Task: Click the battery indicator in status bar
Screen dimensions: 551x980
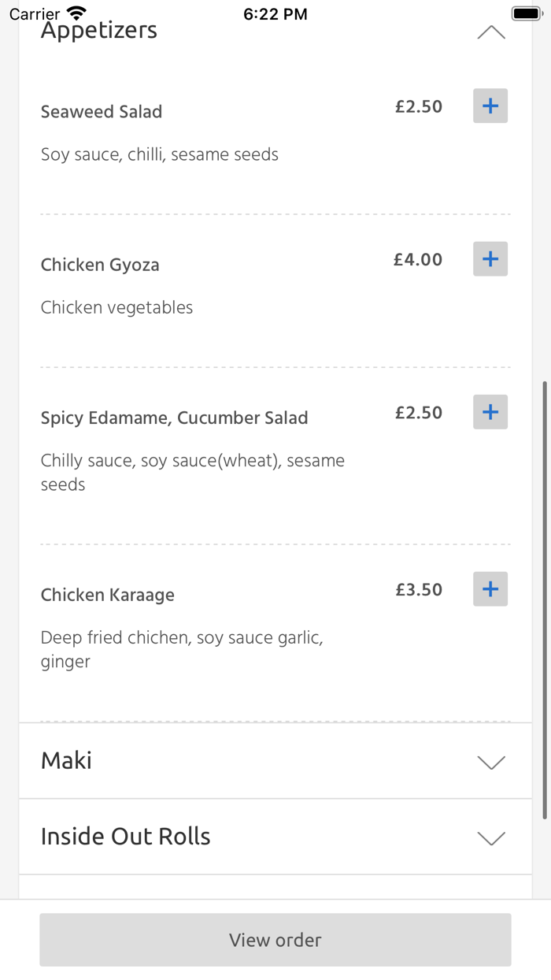Action: [x=526, y=12]
